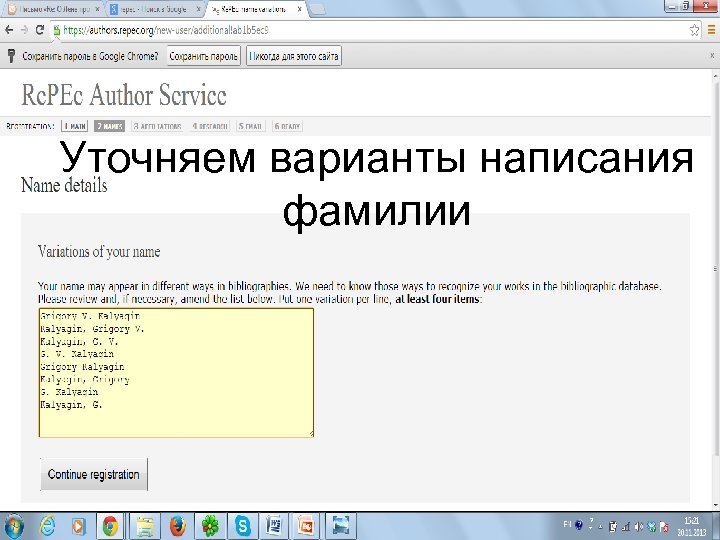Click the RePEc Author Service heading
This screenshot has width=720, height=540.
(x=124, y=95)
